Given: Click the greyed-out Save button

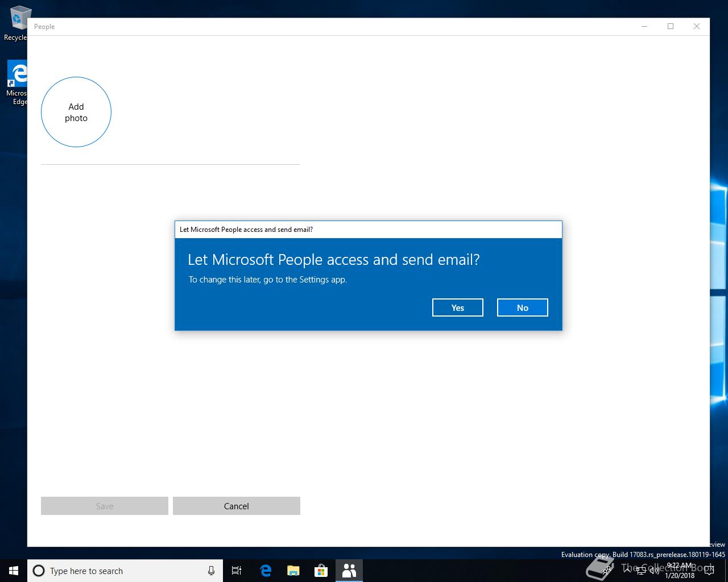Looking at the screenshot, I should 105,506.
